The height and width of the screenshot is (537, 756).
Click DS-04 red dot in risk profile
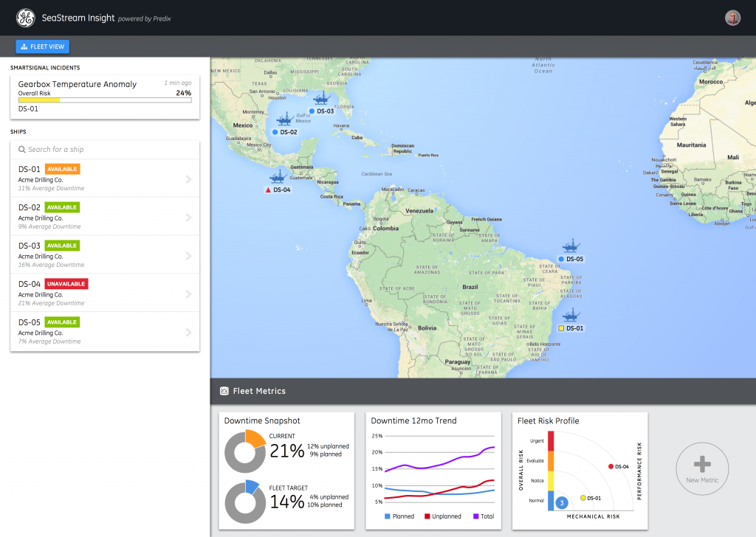pos(611,467)
